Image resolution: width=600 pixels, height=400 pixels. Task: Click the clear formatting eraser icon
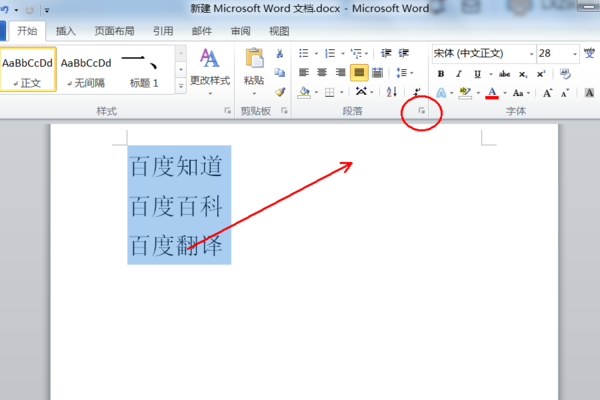click(x=565, y=73)
